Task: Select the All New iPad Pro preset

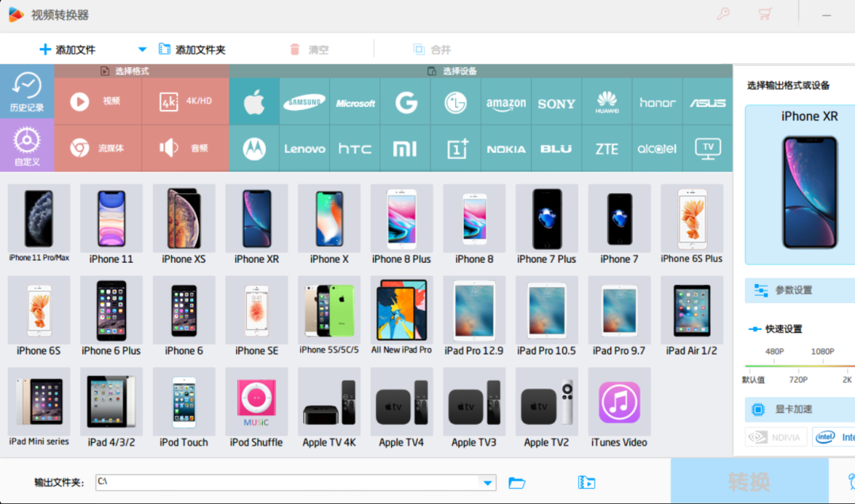Action: click(401, 316)
